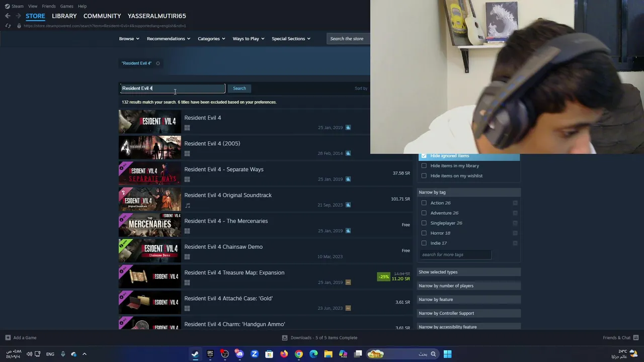Open the Help menu
644x362 pixels.
[x=82, y=6]
